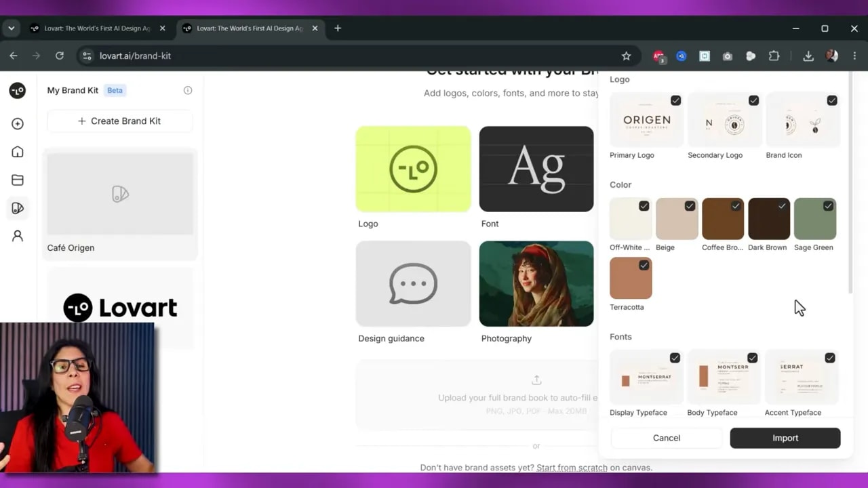Open the user profile sidebar icon

(18, 236)
